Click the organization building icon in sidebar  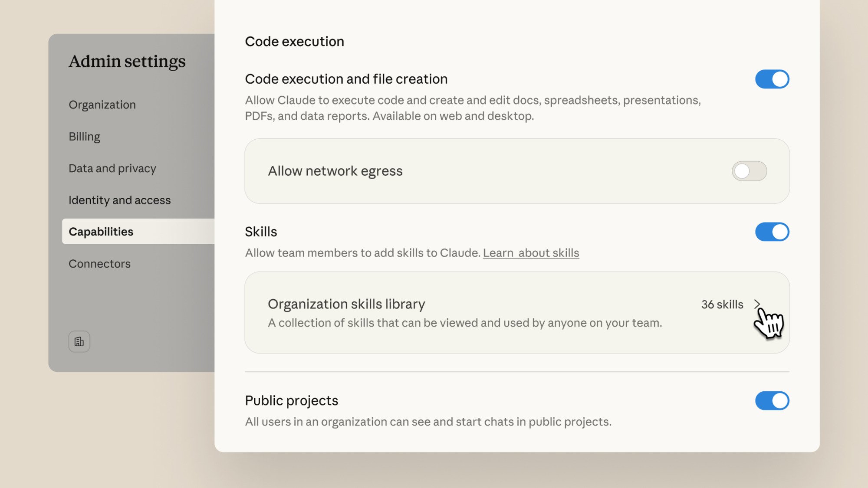pos(79,341)
